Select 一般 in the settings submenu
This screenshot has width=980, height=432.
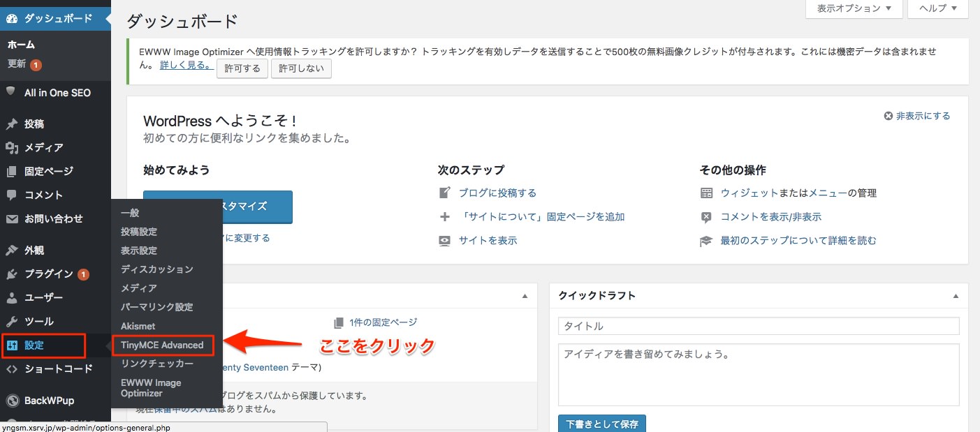click(x=130, y=213)
